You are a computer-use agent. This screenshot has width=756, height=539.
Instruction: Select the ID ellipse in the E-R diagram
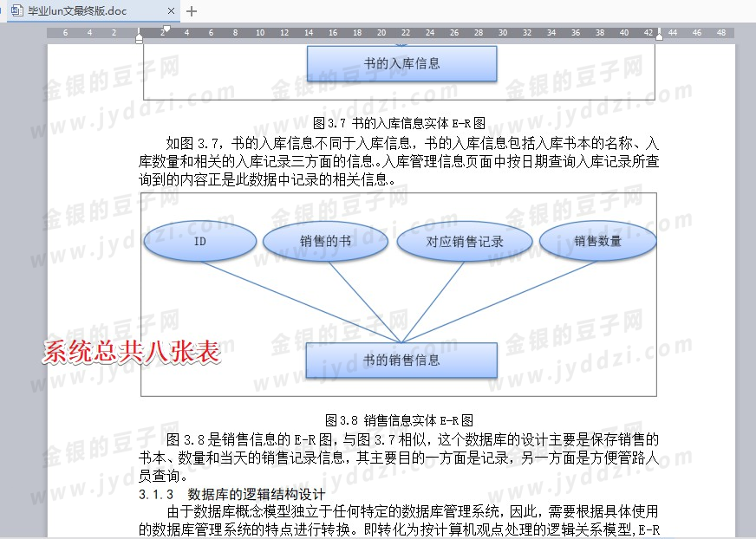[x=200, y=241]
